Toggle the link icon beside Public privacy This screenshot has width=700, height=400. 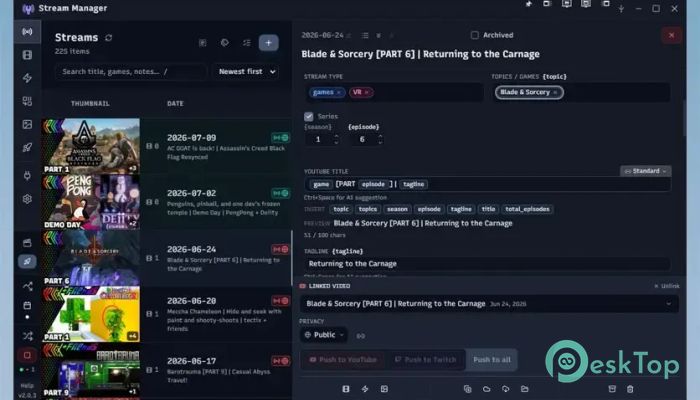pos(361,336)
